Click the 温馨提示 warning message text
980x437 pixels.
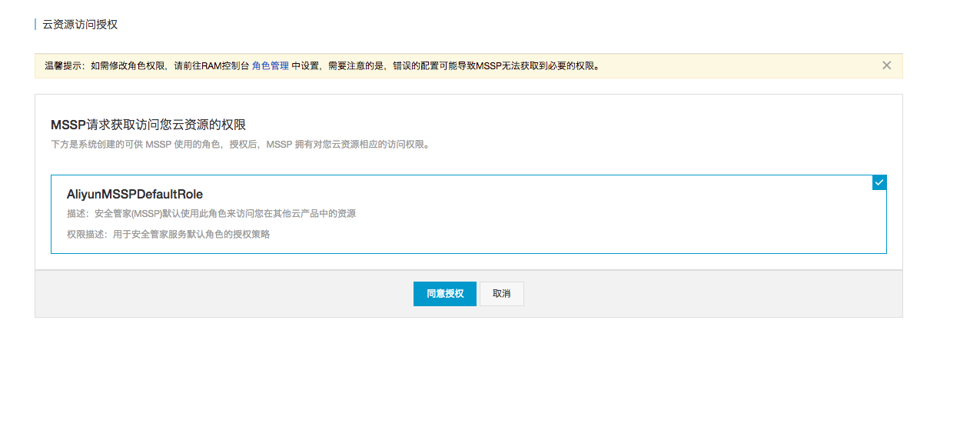[x=322, y=66]
